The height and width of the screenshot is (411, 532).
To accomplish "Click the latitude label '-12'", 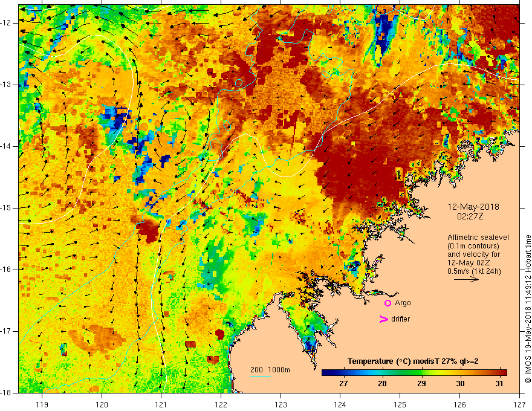I will coord(6,23).
